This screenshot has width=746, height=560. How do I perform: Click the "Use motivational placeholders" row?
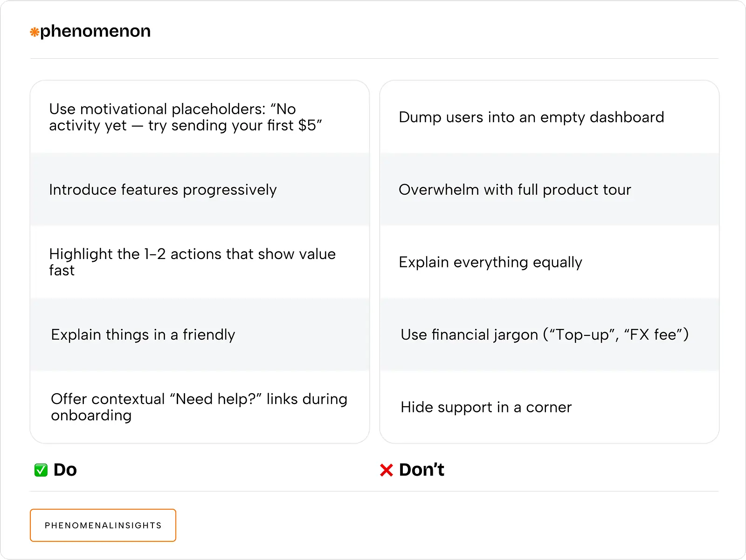tap(185, 117)
